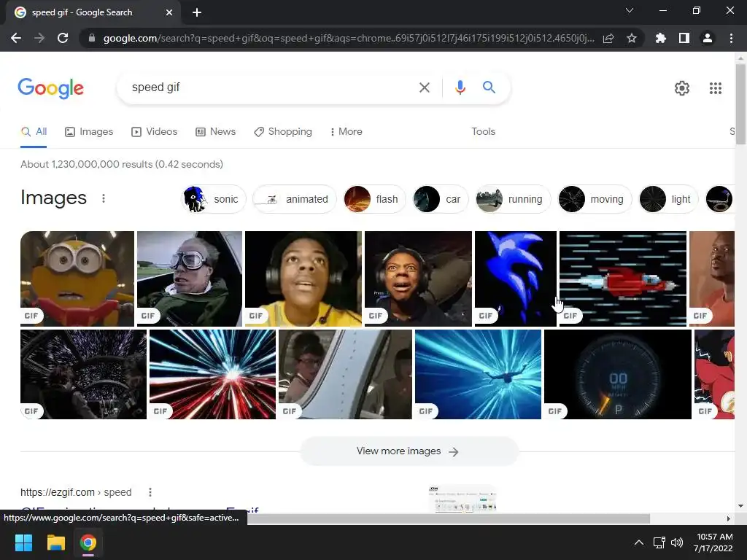Open volume control in tray
Viewport: 747px width, 560px height.
coord(677,542)
